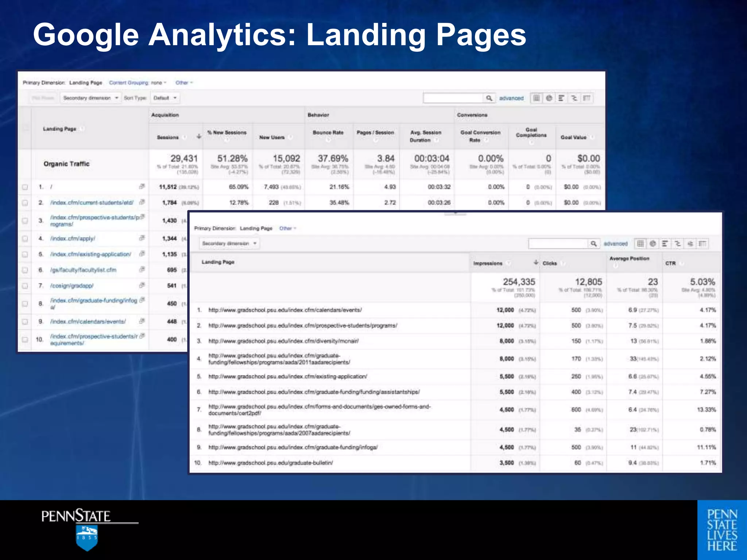Image resolution: width=747 pixels, height=560 pixels.
Task: Click search input field in lower report
Action: [x=558, y=244]
